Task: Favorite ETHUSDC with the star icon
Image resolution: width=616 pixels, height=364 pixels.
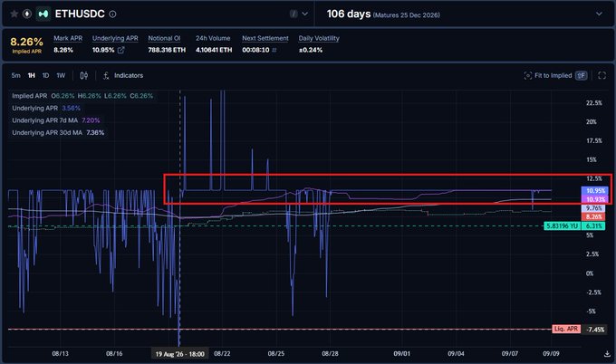Action: point(14,14)
